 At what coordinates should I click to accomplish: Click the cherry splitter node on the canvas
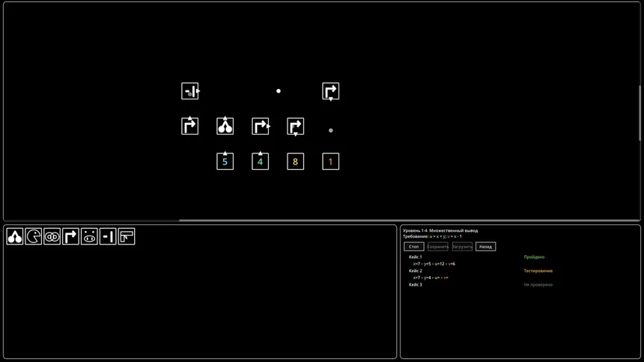tap(225, 126)
